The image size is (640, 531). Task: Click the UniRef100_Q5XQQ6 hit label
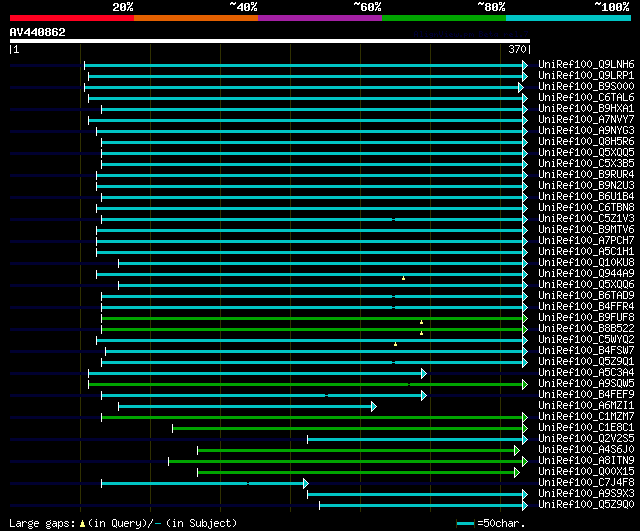(x=586, y=285)
